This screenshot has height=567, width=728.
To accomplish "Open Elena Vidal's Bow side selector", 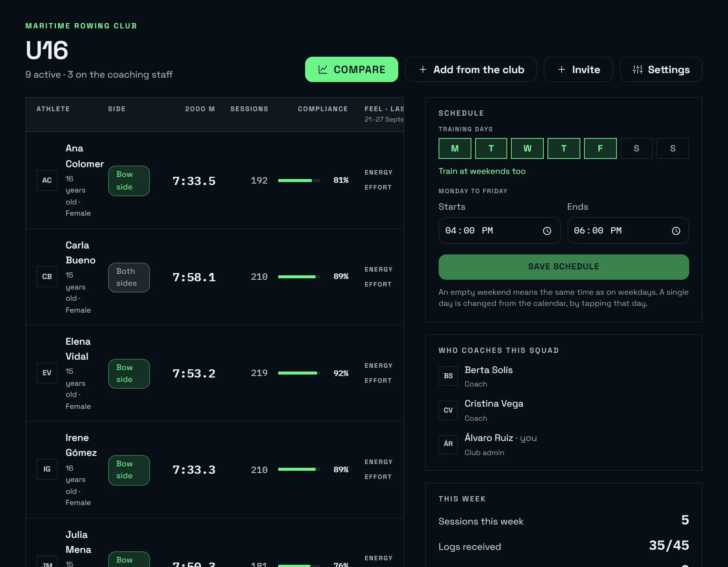I will (129, 374).
